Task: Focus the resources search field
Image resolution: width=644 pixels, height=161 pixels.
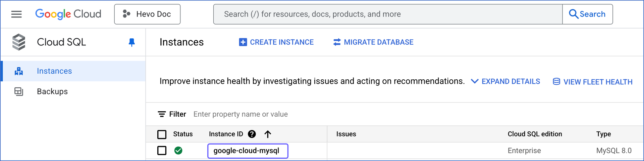Action: [388, 14]
